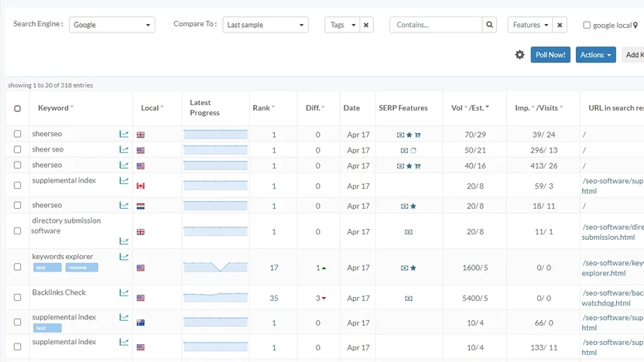The image size is (644, 362).
Task: Open chart icon for Backlinks Check
Action: 124,292
